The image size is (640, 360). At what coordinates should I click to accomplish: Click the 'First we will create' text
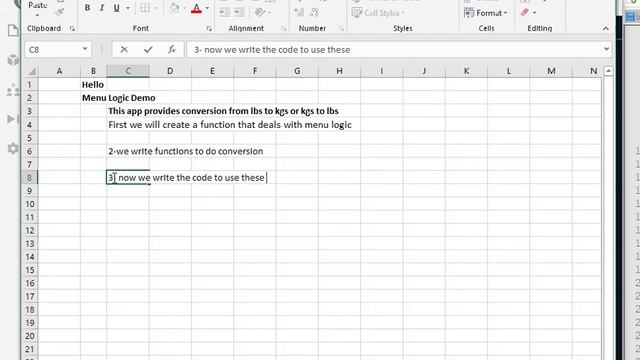pyautogui.click(x=230, y=124)
